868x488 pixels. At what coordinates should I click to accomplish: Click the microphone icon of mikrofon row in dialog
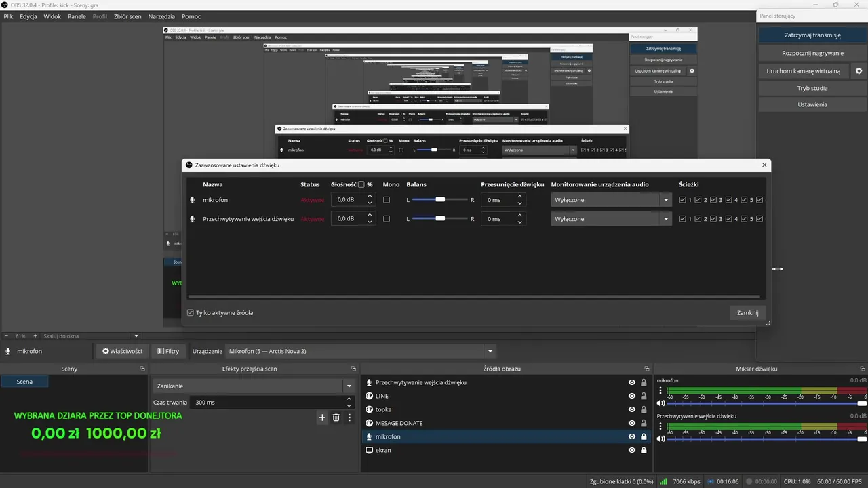(x=193, y=200)
